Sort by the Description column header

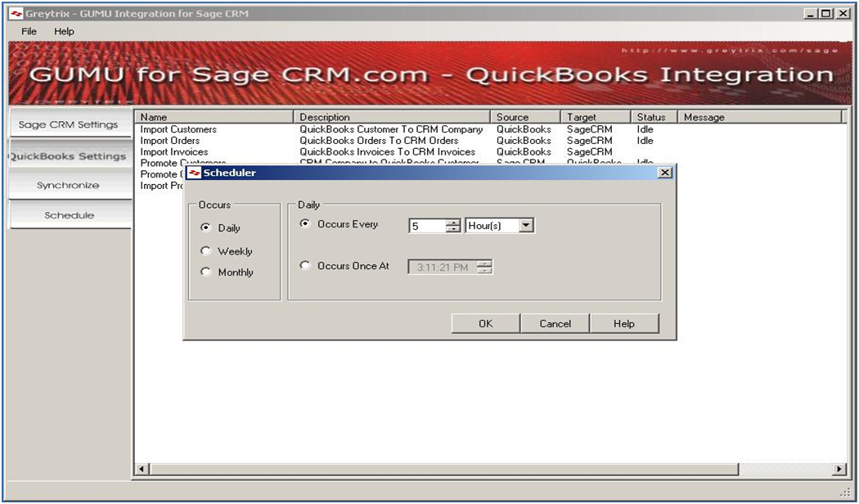click(x=392, y=117)
